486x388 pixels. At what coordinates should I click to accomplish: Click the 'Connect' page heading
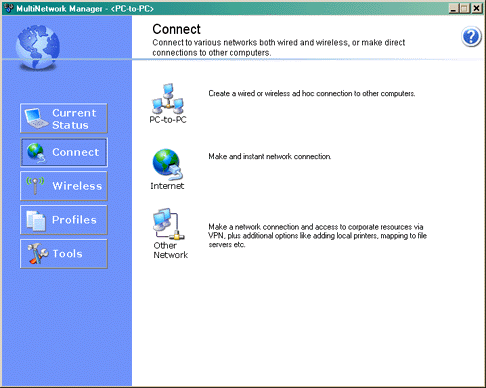176,29
